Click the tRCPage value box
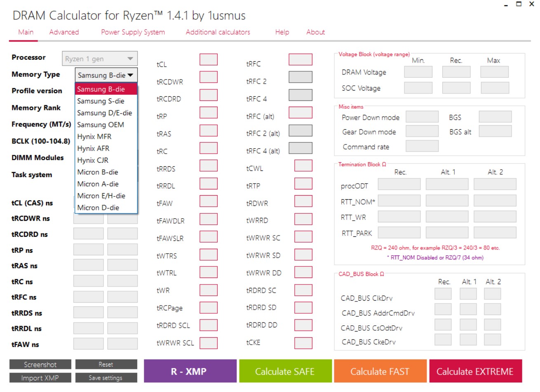Image resolution: width=540 pixels, height=392 pixels. coord(209,307)
